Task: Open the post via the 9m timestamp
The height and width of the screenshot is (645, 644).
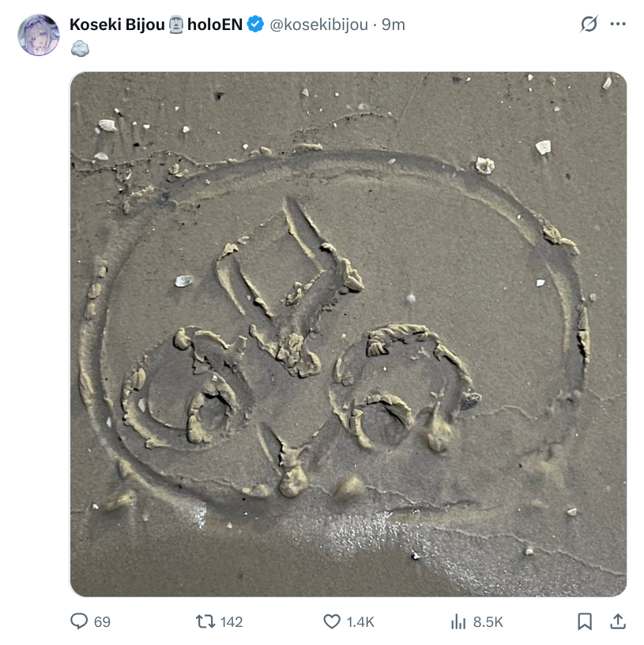Action: click(394, 25)
